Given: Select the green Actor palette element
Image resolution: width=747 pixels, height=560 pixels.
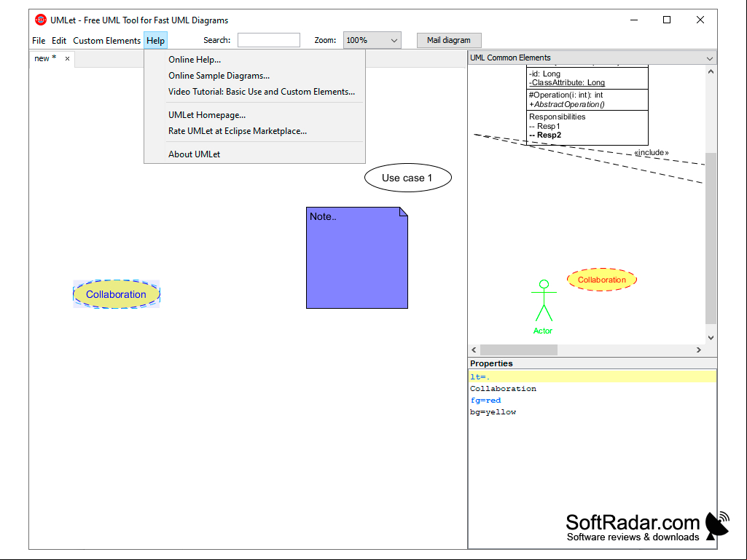Looking at the screenshot, I should [543, 307].
